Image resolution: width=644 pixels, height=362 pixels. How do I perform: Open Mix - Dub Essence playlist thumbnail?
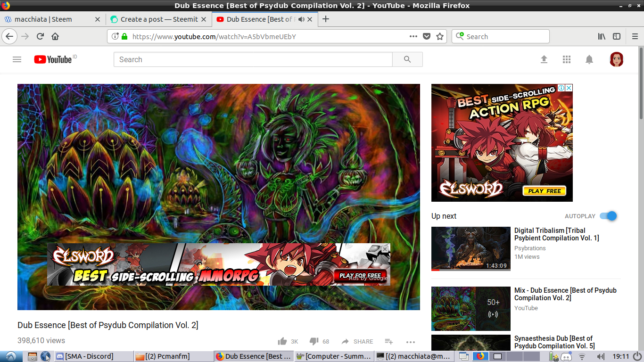coord(471,309)
